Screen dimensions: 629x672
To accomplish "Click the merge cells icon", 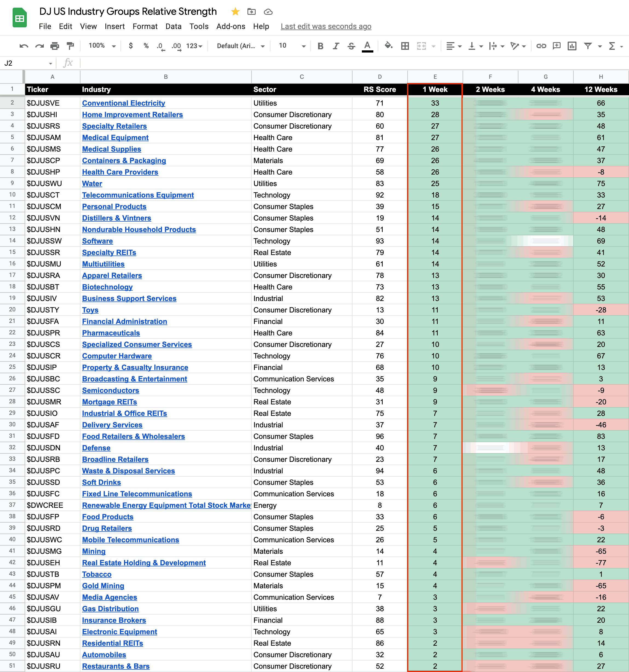I will point(421,46).
